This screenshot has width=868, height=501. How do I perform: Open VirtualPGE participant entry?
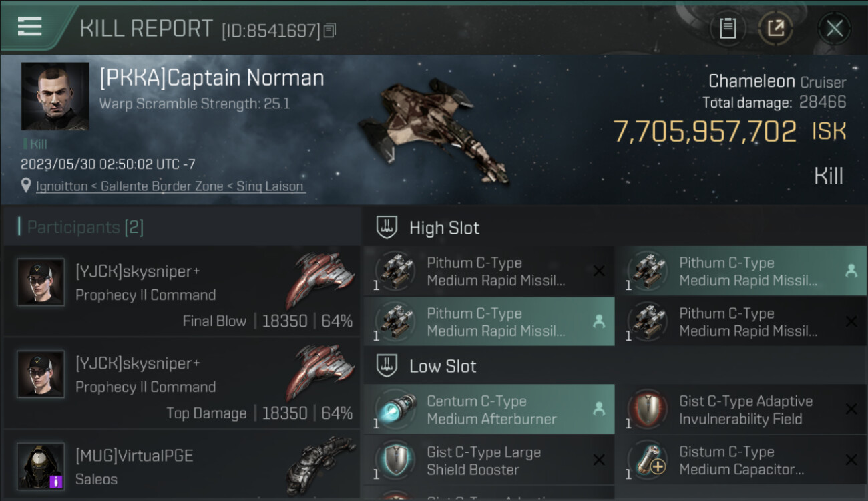182,466
